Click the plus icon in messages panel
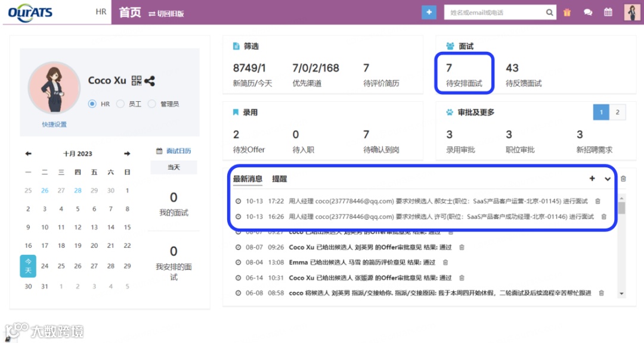The image size is (644, 343). coord(592,178)
